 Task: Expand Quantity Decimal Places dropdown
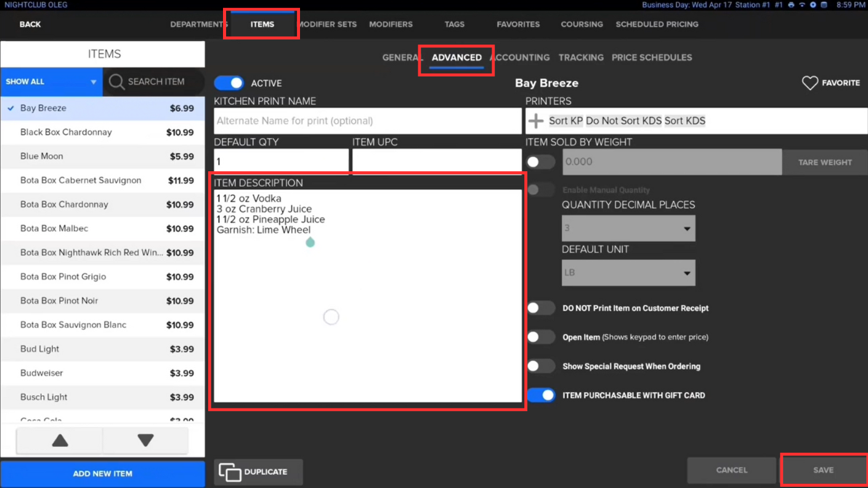click(x=628, y=229)
